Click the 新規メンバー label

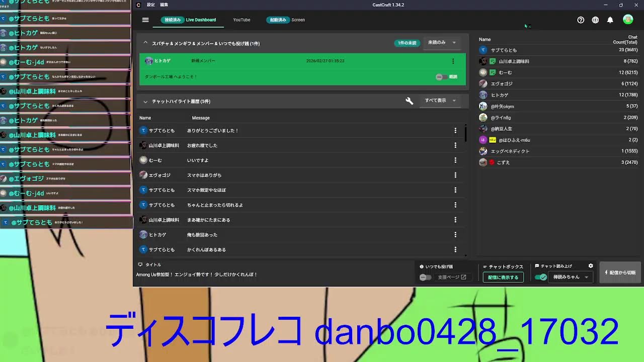tap(203, 61)
